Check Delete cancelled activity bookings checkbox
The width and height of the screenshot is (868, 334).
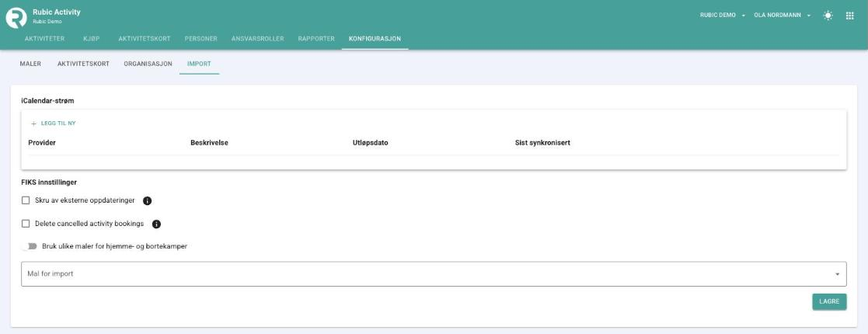[x=26, y=224]
